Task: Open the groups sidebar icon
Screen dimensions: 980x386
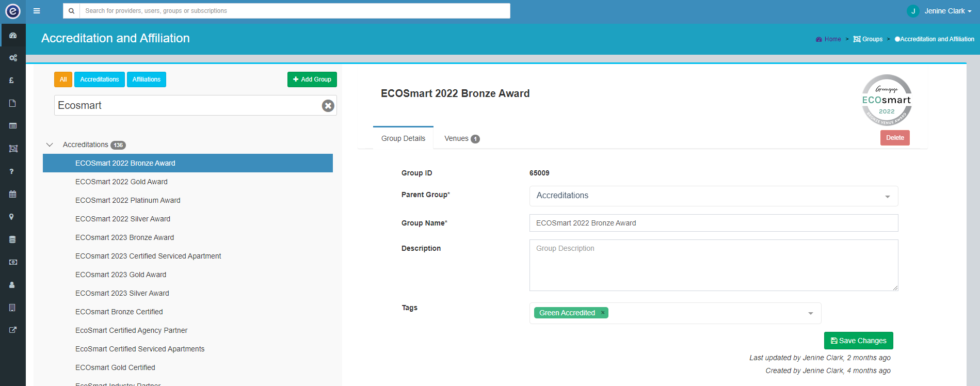Action: pos(13,149)
